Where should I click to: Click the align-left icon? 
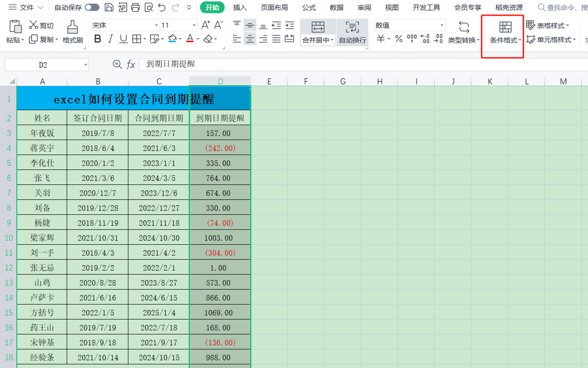pos(237,39)
